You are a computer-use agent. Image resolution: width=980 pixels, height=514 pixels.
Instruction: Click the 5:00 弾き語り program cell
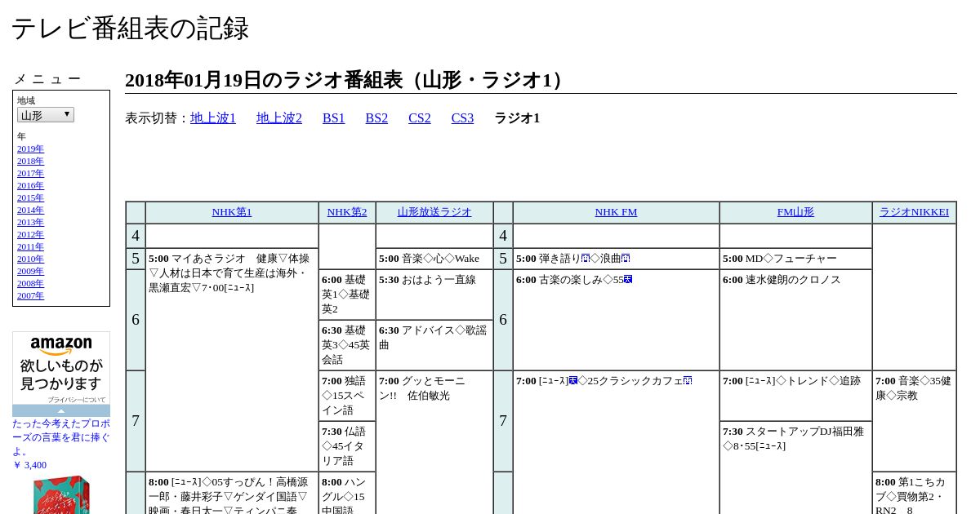pos(616,259)
